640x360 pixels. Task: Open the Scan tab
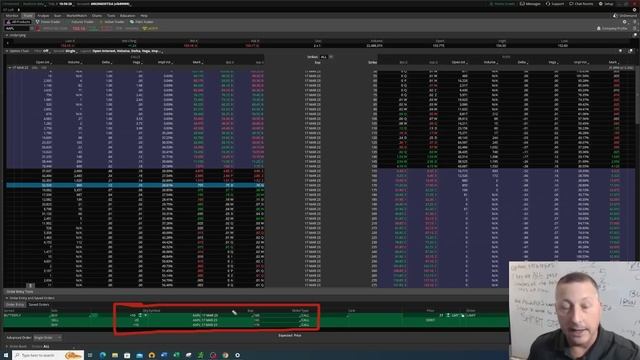[58, 16]
